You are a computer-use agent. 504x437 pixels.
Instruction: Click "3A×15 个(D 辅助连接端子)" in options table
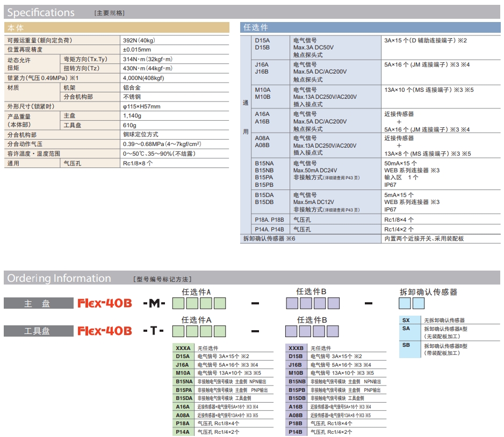(420, 40)
